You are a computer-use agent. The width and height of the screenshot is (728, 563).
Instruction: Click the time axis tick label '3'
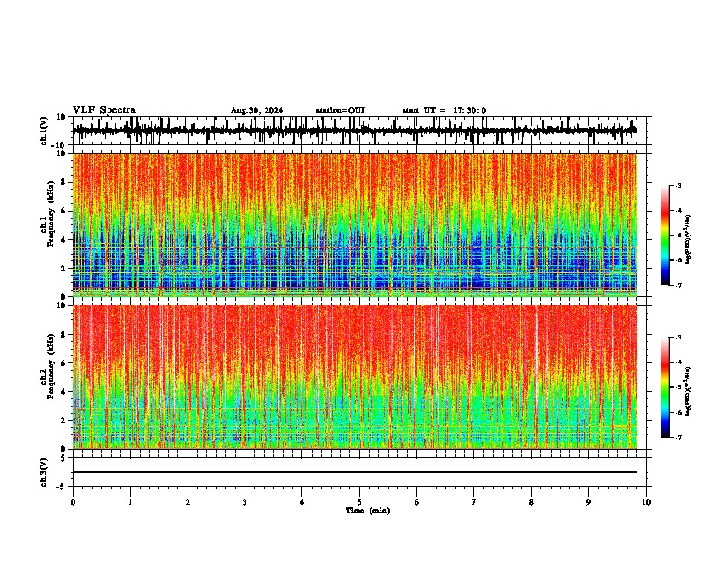coord(245,502)
